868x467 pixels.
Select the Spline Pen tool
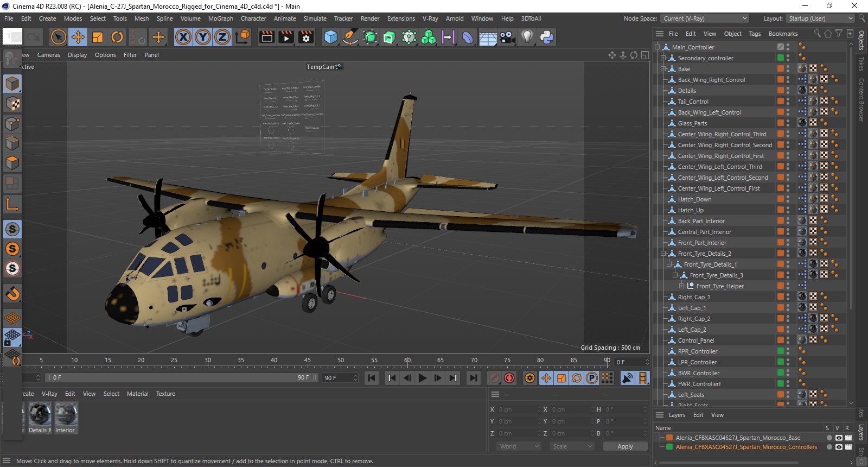pyautogui.click(x=350, y=37)
